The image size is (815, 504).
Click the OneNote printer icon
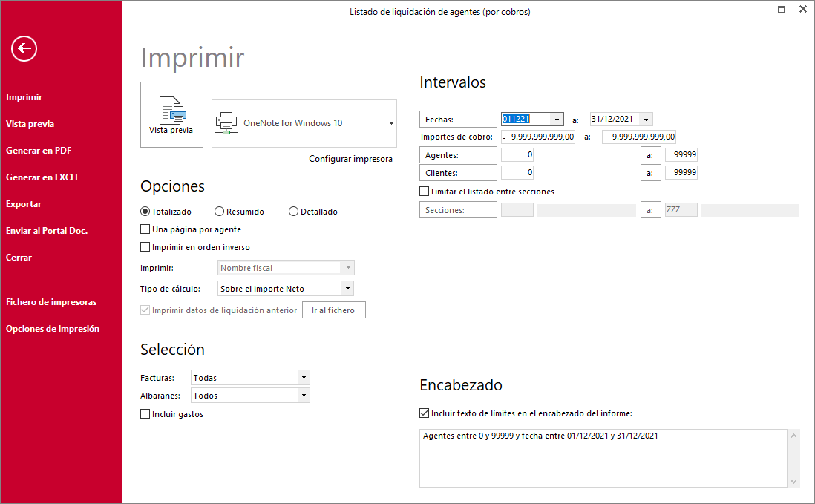pos(226,123)
